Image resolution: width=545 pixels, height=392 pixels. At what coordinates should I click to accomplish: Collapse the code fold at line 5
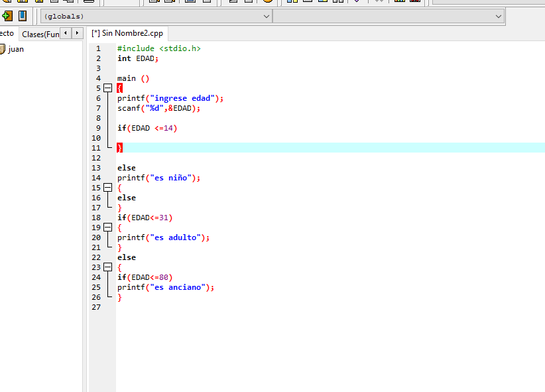click(108, 88)
